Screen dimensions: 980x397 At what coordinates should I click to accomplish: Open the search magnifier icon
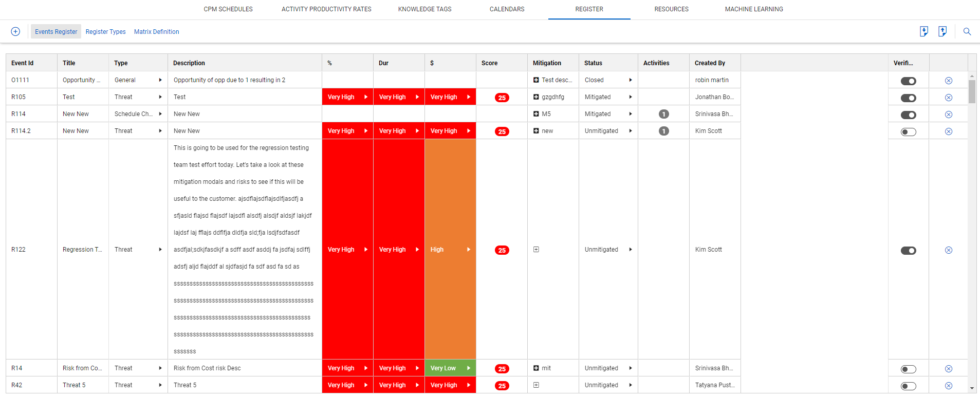click(967, 32)
